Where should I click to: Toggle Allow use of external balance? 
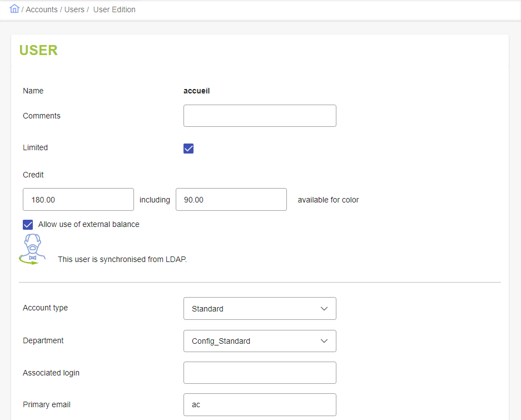point(28,225)
